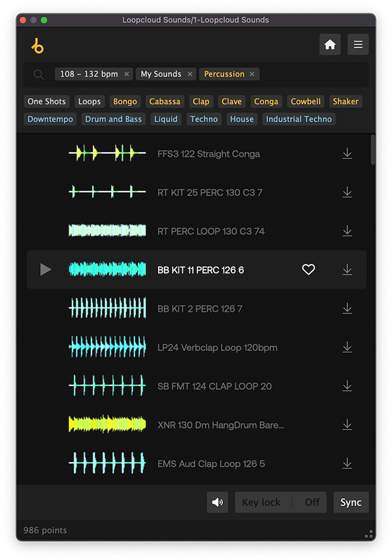
Task: Remove the 108 – 132 bpm filter
Action: 127,74
